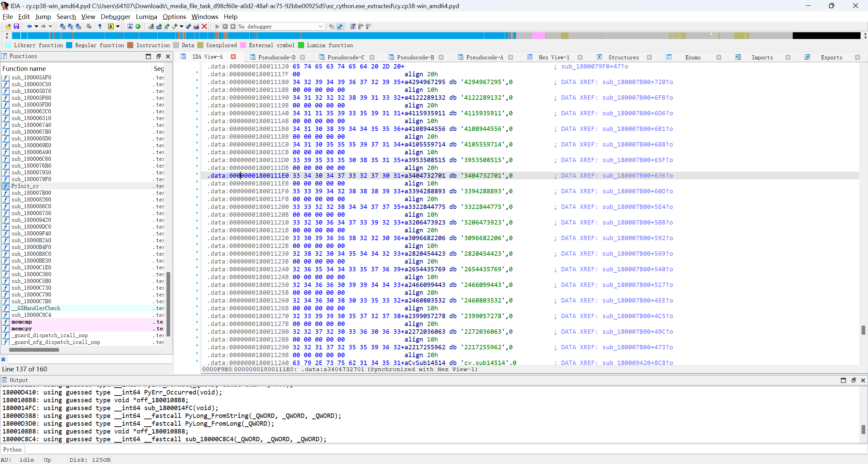Click the 'DATA' plus conversion icon

pyautogui.click(x=159, y=26)
